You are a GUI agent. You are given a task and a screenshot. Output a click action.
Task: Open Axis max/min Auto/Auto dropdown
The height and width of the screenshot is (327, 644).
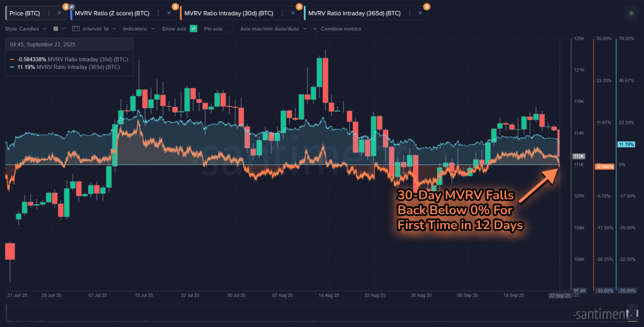273,29
